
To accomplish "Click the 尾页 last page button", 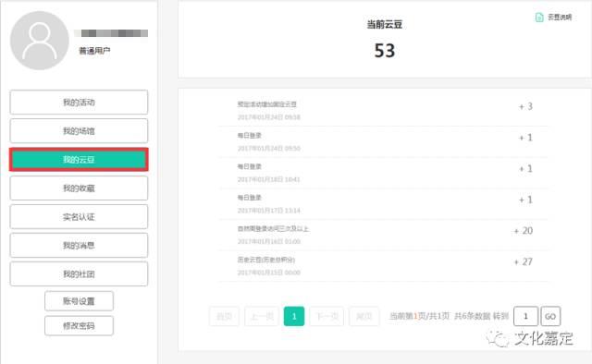I will (x=364, y=316).
